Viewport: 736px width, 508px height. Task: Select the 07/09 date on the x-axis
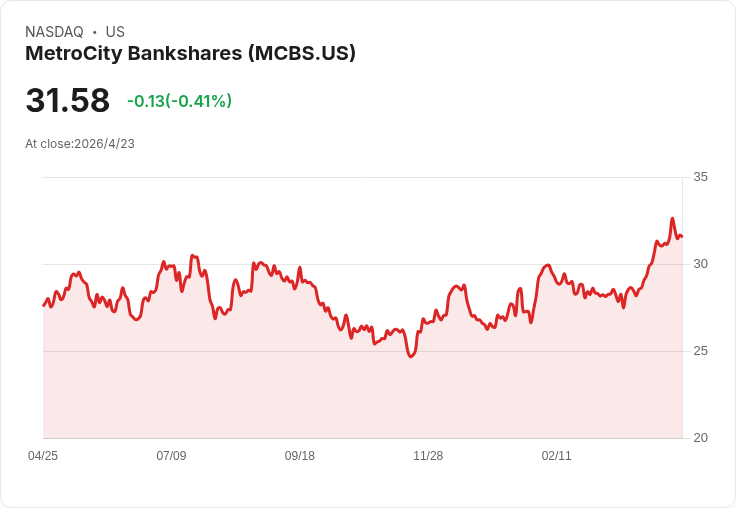[x=171, y=456]
